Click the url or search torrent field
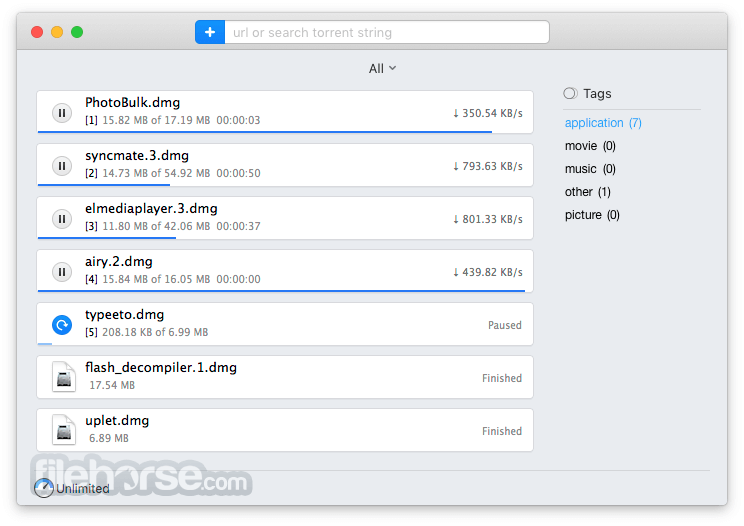This screenshot has height=526, width=744. pos(387,32)
